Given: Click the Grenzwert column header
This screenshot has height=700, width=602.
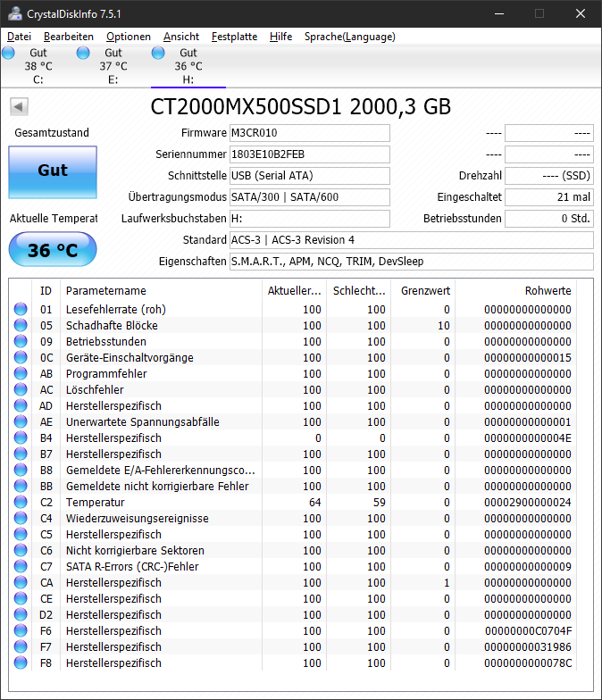Looking at the screenshot, I should coord(423,291).
